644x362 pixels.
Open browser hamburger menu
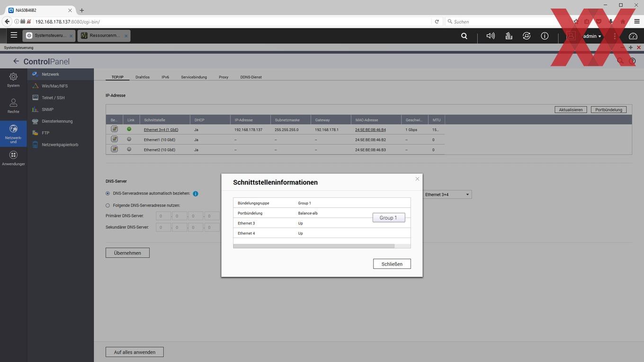tap(636, 21)
